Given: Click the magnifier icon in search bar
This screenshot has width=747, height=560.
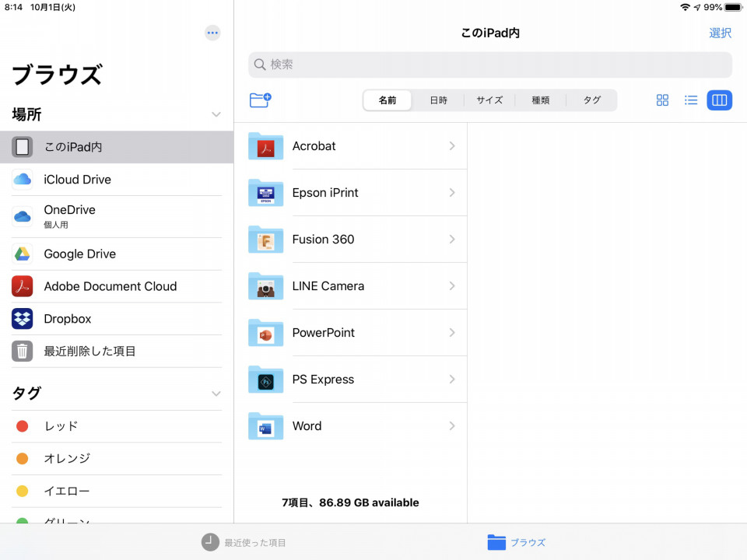Looking at the screenshot, I should pos(260,65).
